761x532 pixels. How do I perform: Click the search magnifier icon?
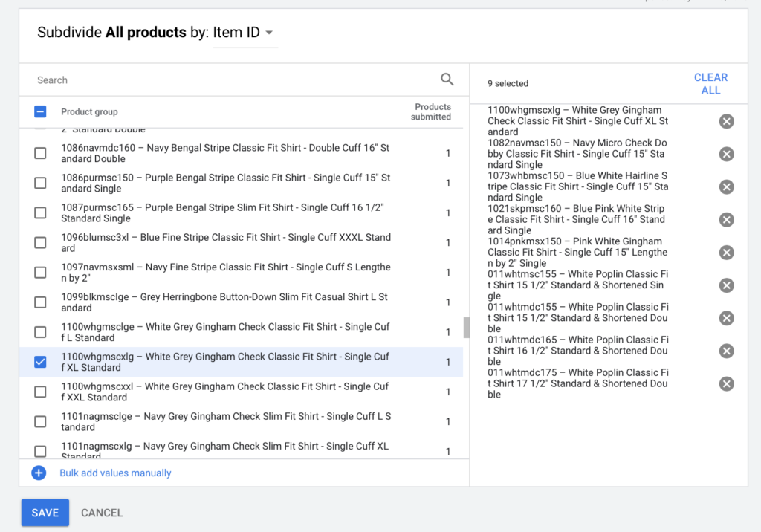point(447,79)
